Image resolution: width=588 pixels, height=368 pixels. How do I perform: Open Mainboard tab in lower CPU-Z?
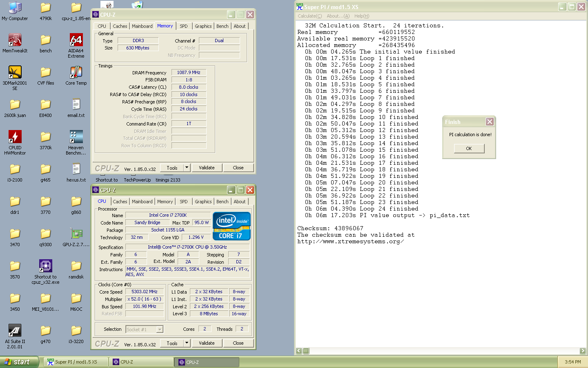(142, 202)
